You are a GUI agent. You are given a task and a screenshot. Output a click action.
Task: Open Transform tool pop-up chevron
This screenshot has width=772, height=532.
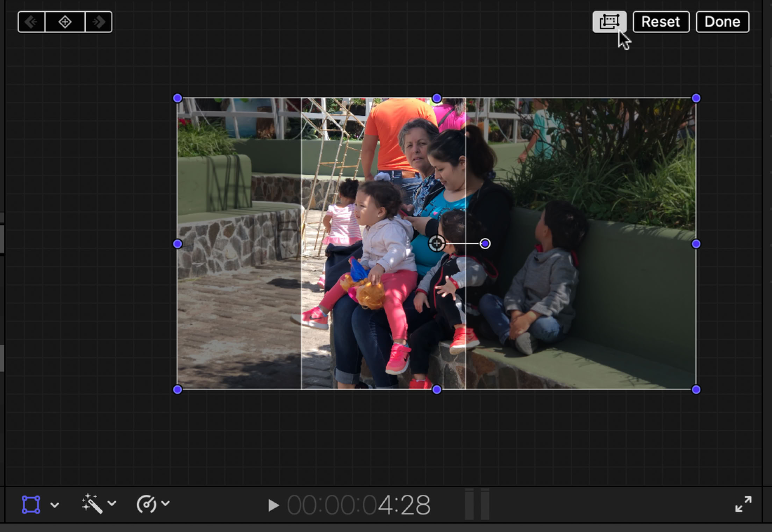click(55, 505)
